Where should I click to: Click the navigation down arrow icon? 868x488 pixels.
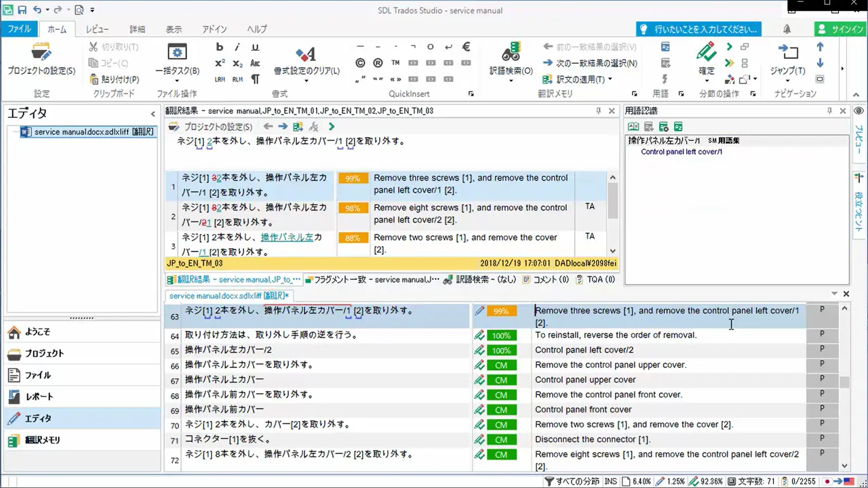coord(820,63)
